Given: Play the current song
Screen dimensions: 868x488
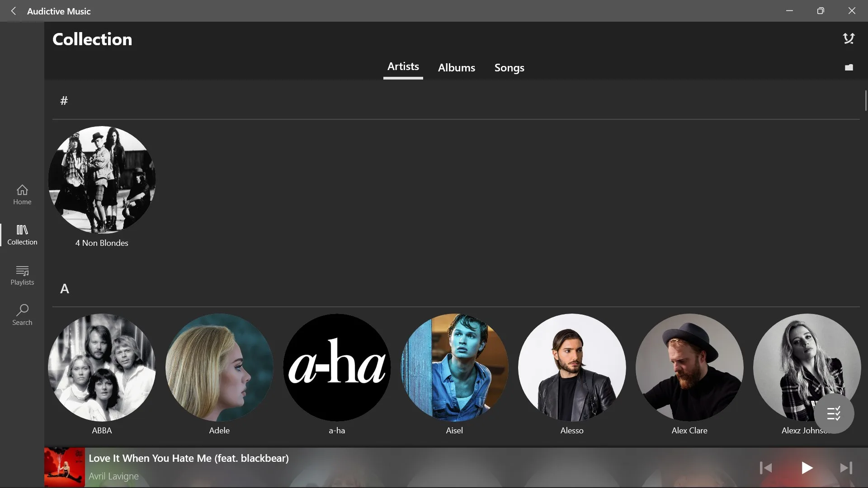Looking at the screenshot, I should (807, 468).
